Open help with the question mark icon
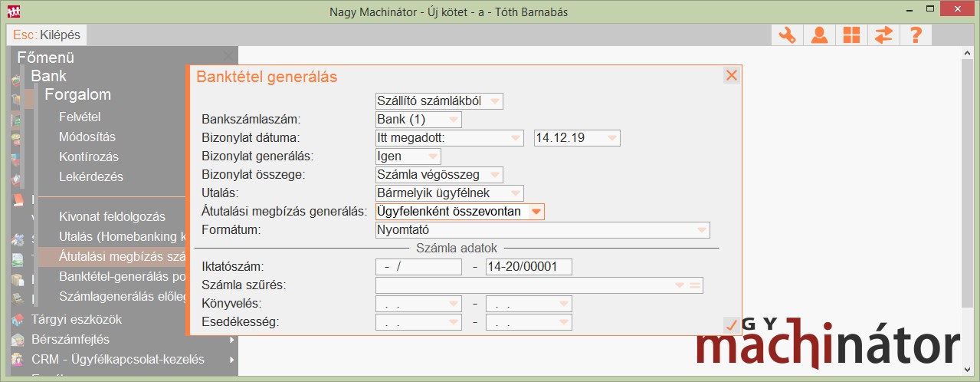Screen dimensions: 980x382 pyautogui.click(x=915, y=35)
